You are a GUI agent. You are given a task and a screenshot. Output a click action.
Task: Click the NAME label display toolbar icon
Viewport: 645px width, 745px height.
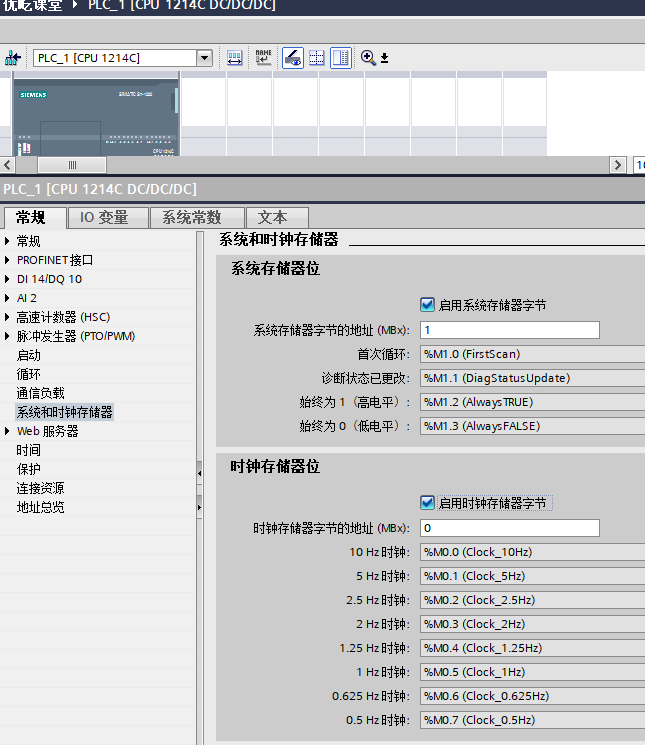263,58
